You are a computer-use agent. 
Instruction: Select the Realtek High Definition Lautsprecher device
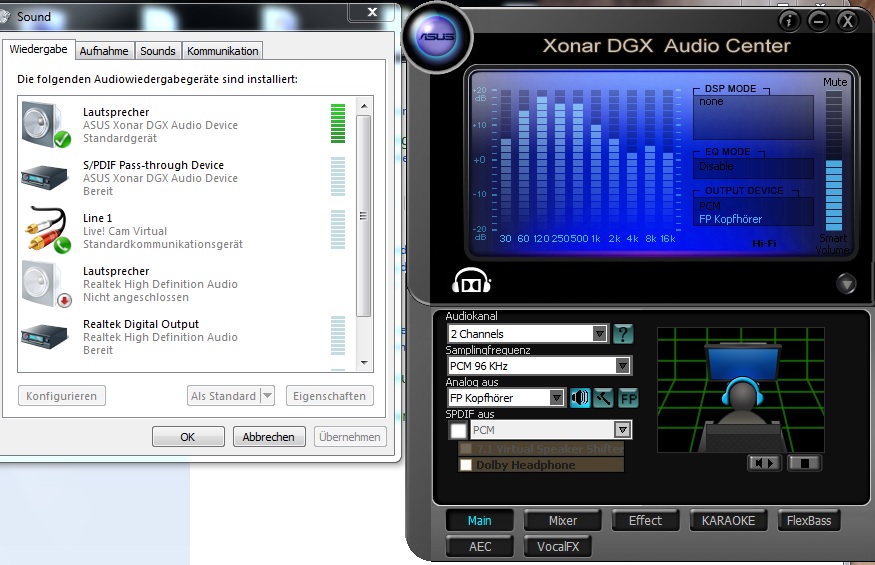[x=186, y=284]
